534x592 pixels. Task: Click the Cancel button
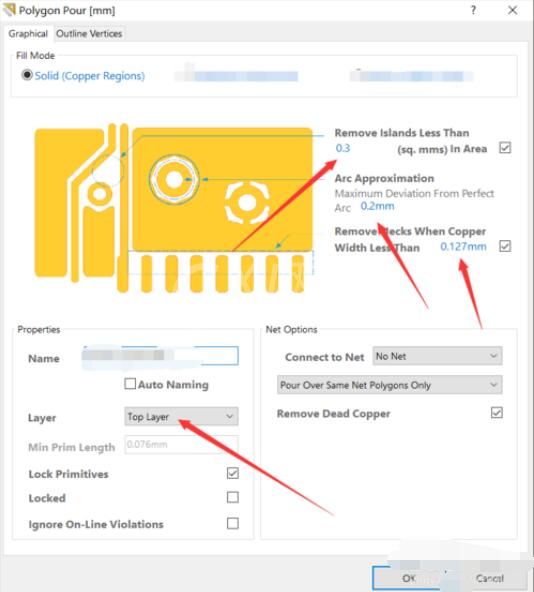click(489, 578)
